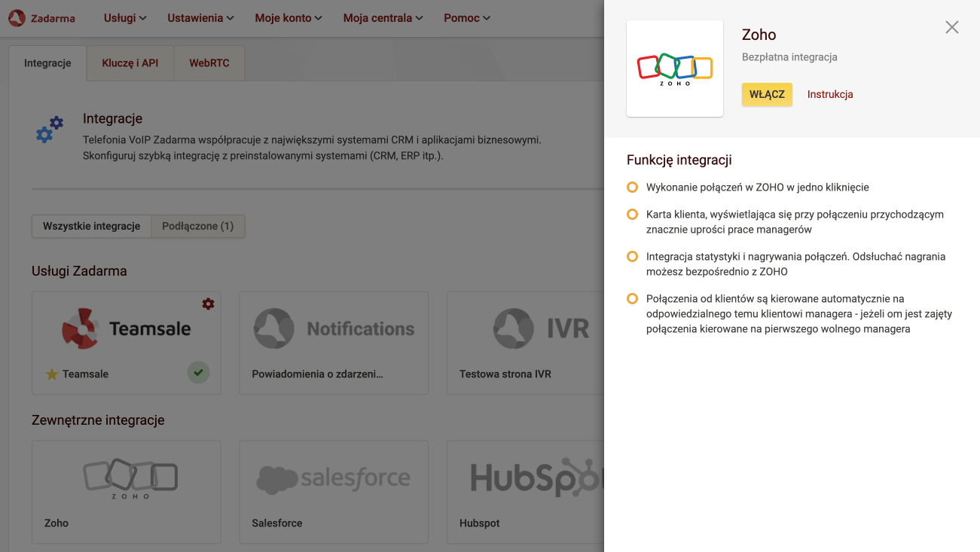The width and height of the screenshot is (980, 552).
Task: Click Teamsale green checkmark status icon
Action: pyautogui.click(x=198, y=372)
